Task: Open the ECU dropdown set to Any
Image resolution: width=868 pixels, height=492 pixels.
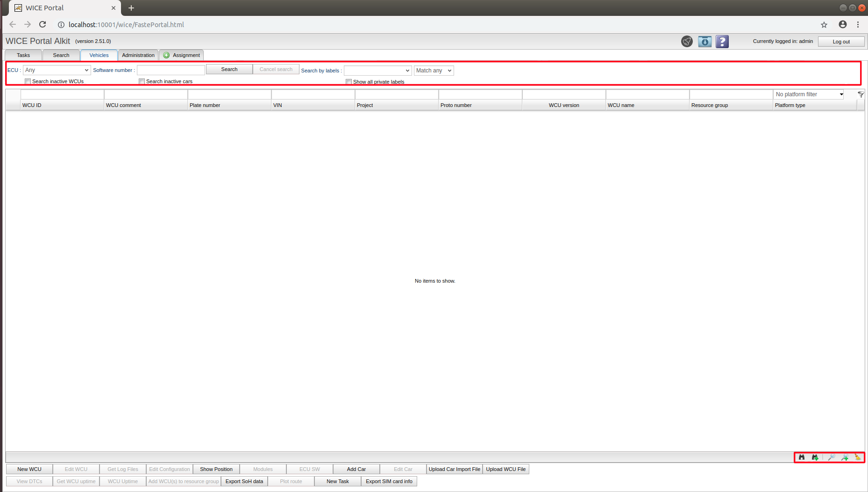Action: 57,70
